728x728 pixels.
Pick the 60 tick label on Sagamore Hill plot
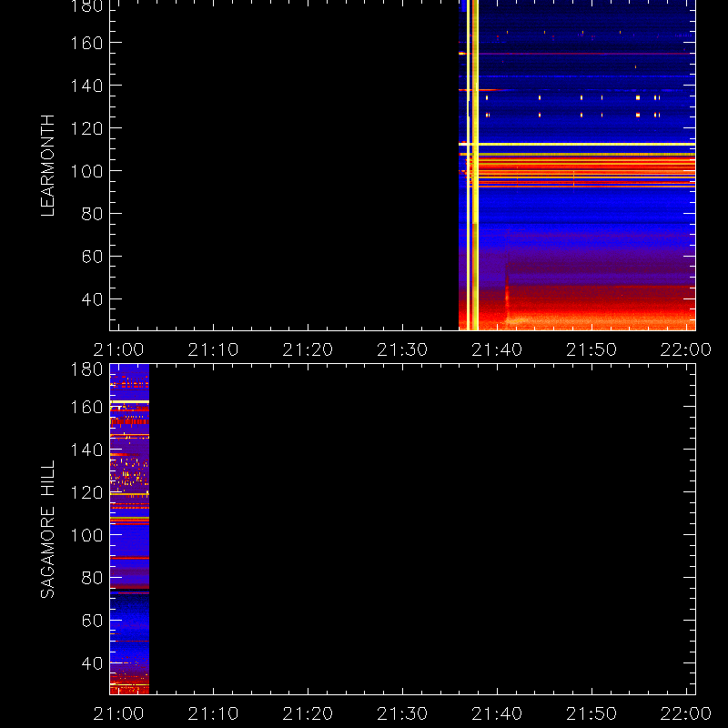pos(93,621)
